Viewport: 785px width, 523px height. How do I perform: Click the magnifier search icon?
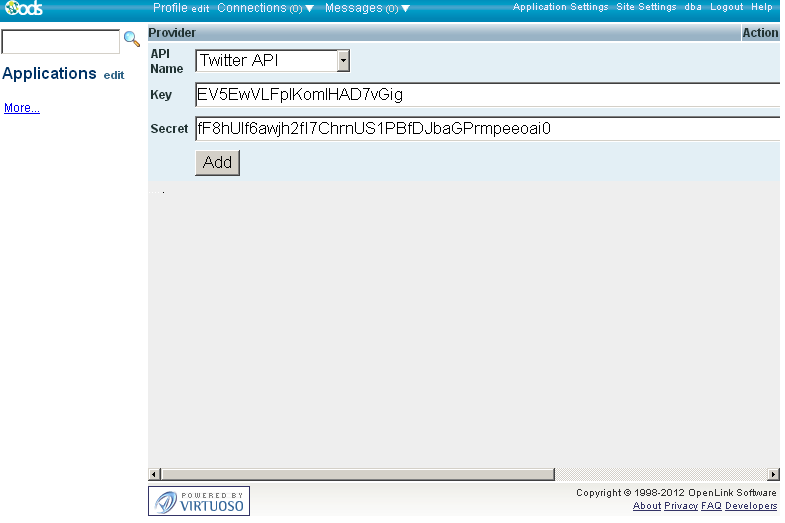(x=131, y=40)
